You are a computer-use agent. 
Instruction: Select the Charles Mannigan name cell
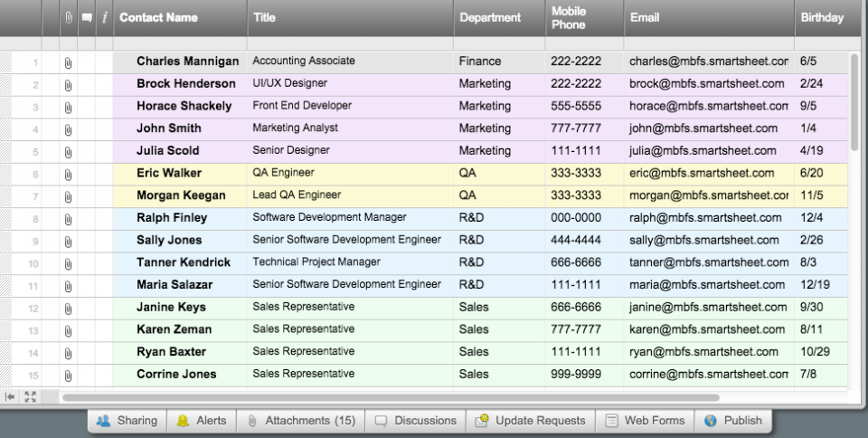tap(181, 62)
